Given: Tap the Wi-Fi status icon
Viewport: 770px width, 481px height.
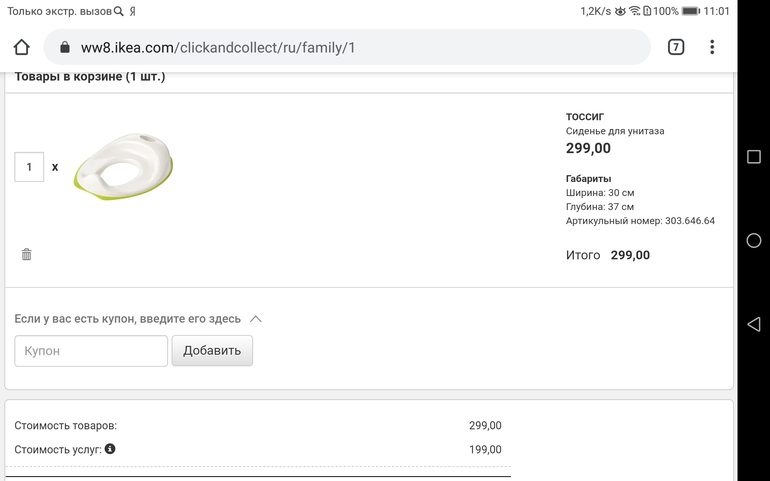Looking at the screenshot, I should pos(635,11).
